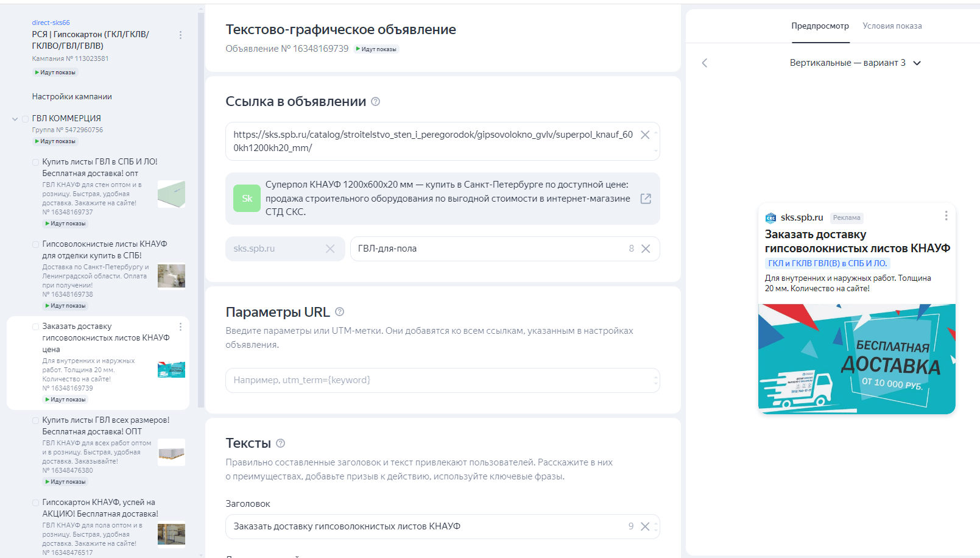Screen dimensions: 980x558
Task: Click thumbnail of ad 16348476380
Action: point(171,453)
